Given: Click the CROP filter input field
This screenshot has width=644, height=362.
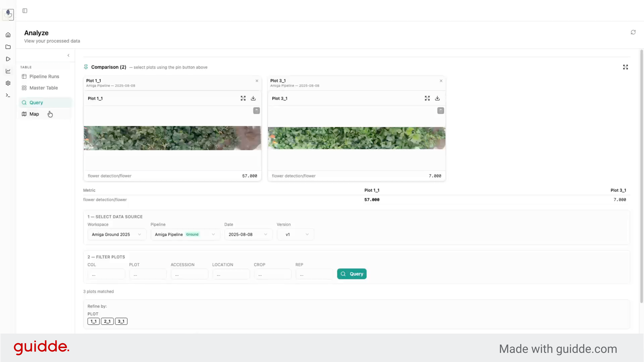Looking at the screenshot, I should point(273,274).
